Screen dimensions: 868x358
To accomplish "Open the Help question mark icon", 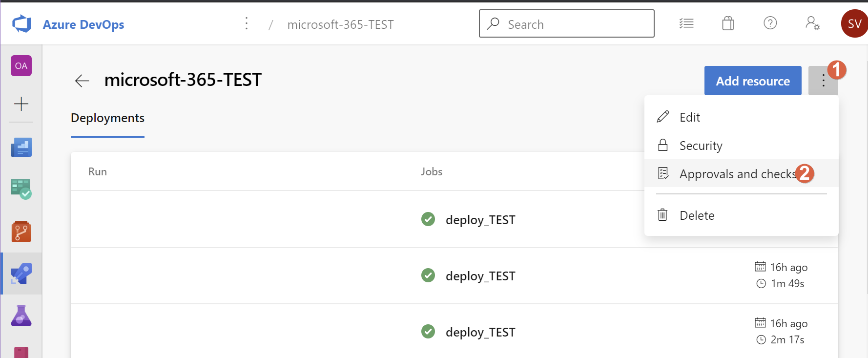I will 770,23.
